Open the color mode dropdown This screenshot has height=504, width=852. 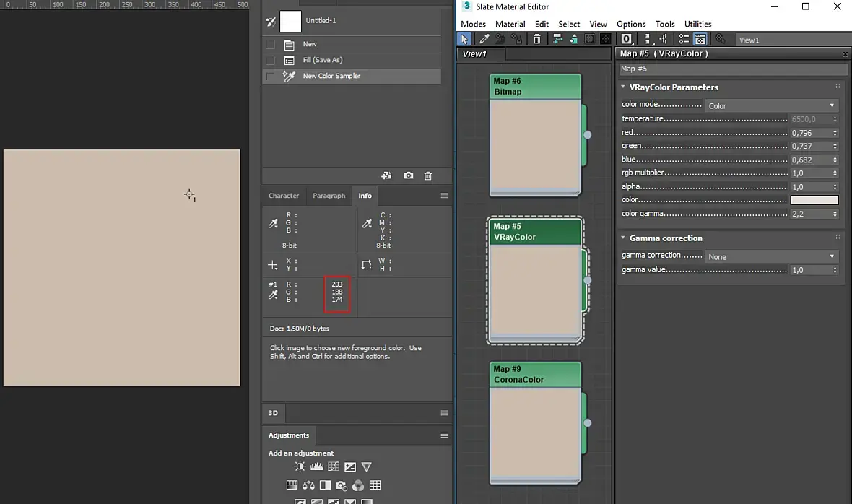(771, 105)
